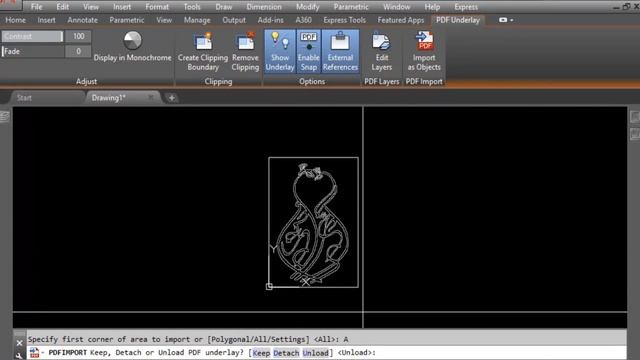Choose Unload option in command line
The width and height of the screenshot is (640, 360).
click(x=316, y=353)
